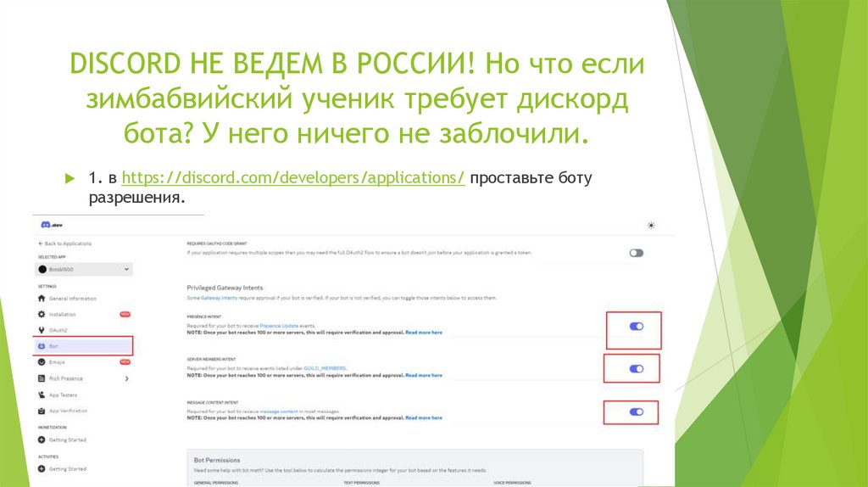
Task: Click the GUILD_MEMBERS link
Action: (x=325, y=368)
